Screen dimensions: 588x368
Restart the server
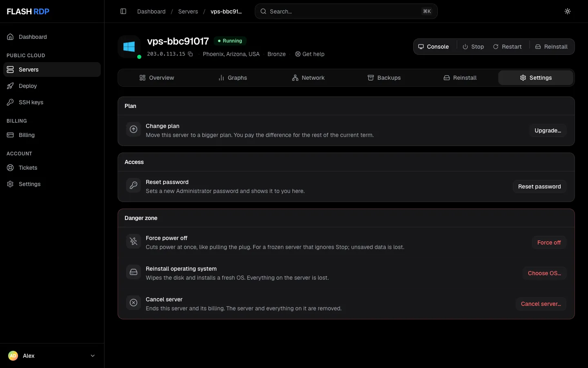(x=508, y=47)
